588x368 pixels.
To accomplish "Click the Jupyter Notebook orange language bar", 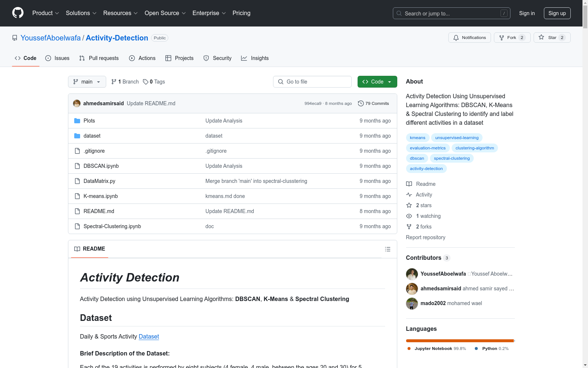I will click(x=460, y=341).
